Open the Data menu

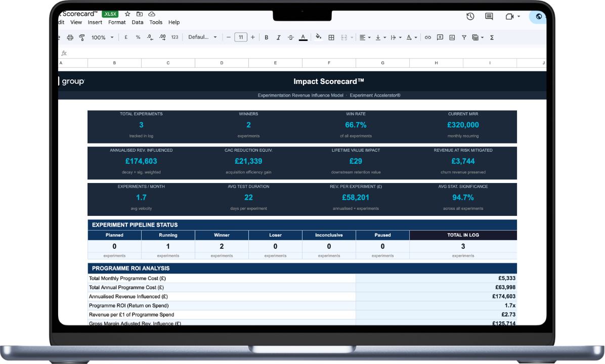[x=137, y=22]
